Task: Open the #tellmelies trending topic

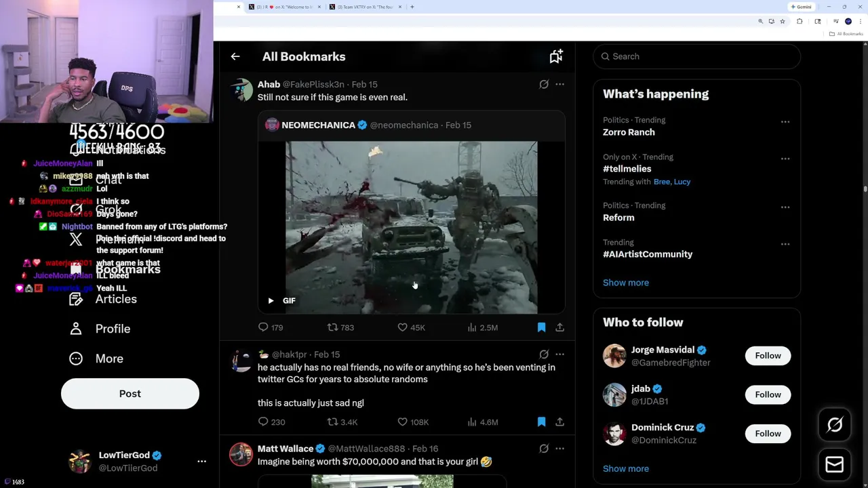Action: pos(627,169)
